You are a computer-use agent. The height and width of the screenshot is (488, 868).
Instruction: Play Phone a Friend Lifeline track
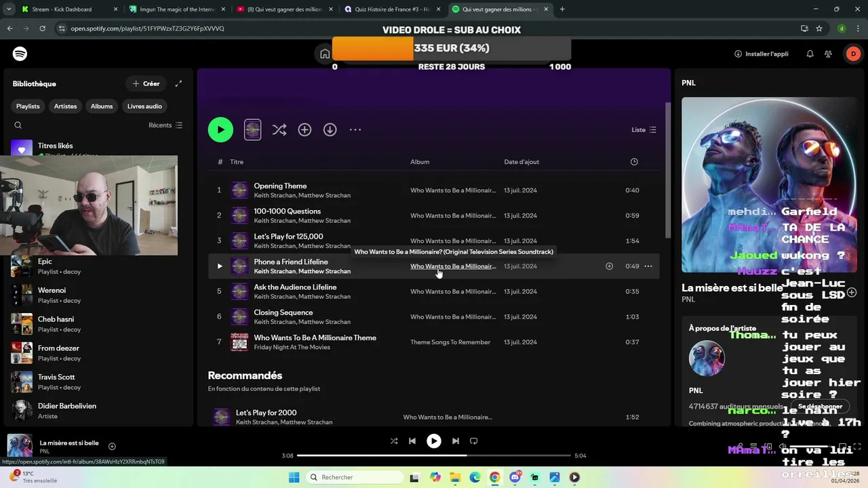(220, 266)
